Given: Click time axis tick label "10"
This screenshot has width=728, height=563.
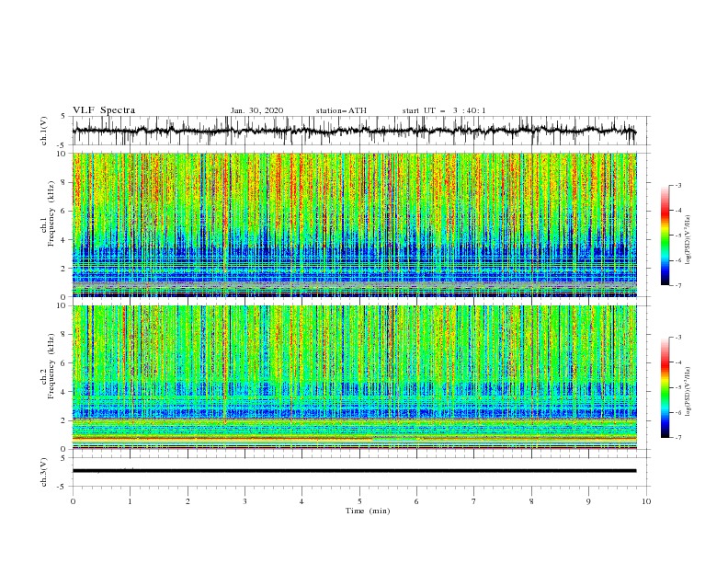Looking at the screenshot, I should pos(646,501).
